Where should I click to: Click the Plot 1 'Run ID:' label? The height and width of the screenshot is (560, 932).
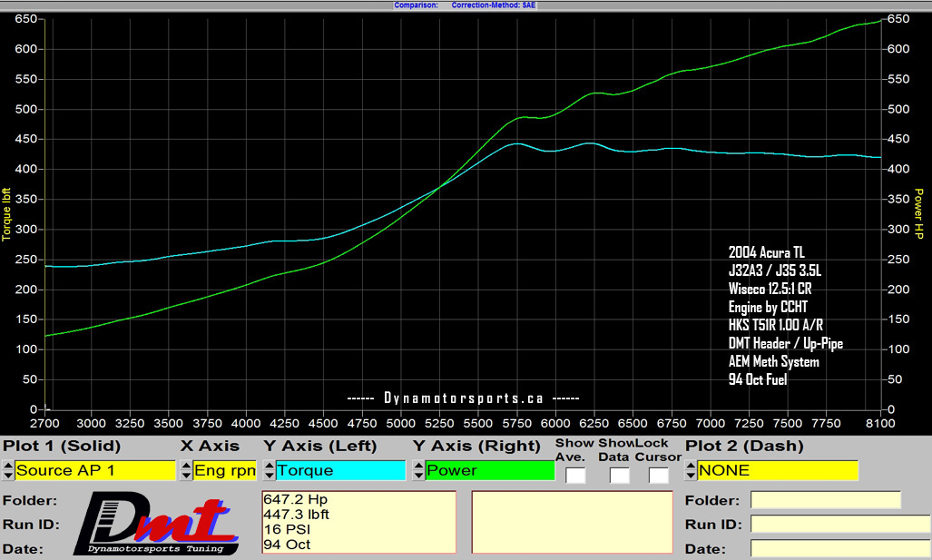pyautogui.click(x=32, y=525)
